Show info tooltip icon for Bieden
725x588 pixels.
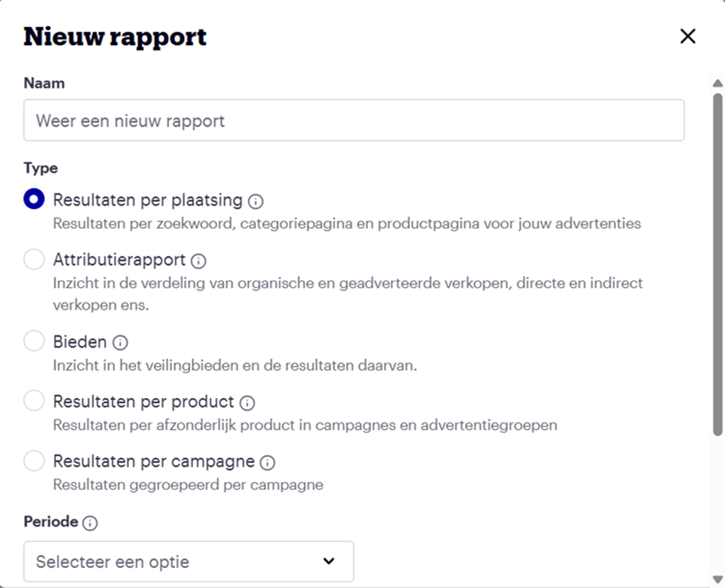[x=120, y=343]
